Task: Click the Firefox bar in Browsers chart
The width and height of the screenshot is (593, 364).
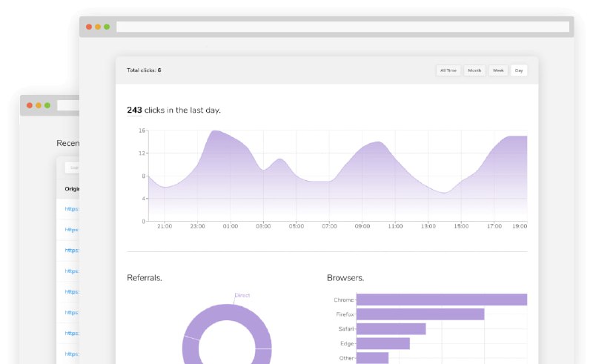Action: 420,314
